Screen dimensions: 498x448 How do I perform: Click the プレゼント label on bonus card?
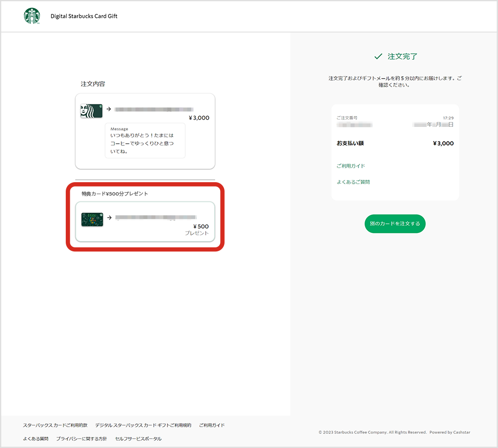[197, 233]
